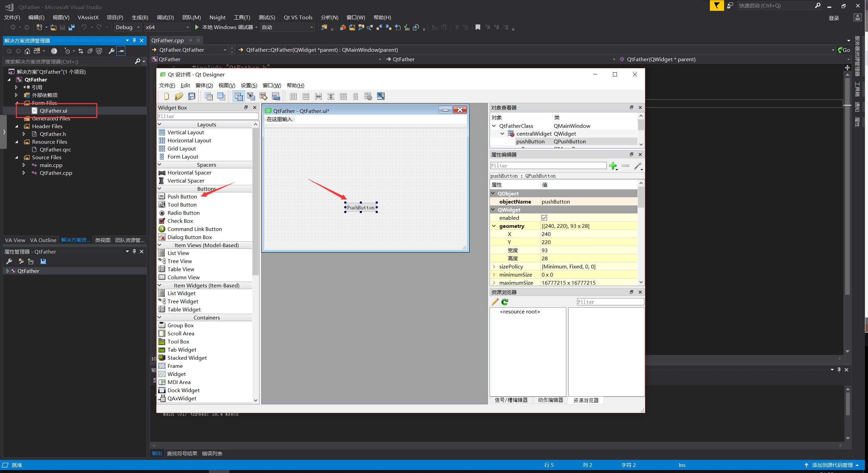The height and width of the screenshot is (473, 868).
Task: Click the Widget Box filter field
Action: [207, 116]
